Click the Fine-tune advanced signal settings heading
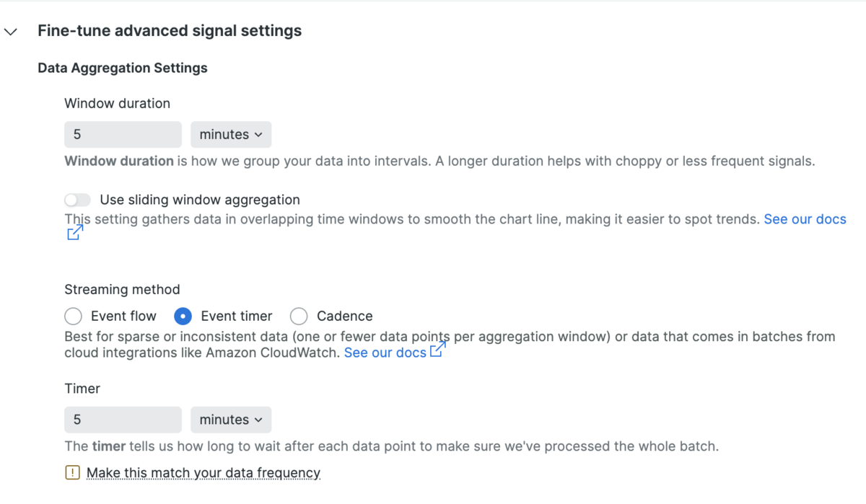The height and width of the screenshot is (504, 866). coord(170,31)
